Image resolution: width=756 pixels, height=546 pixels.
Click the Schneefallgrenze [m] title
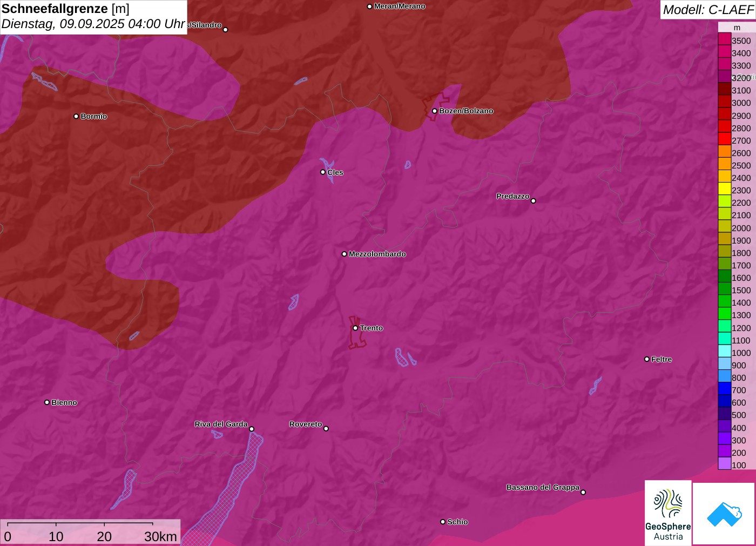pyautogui.click(x=65, y=9)
